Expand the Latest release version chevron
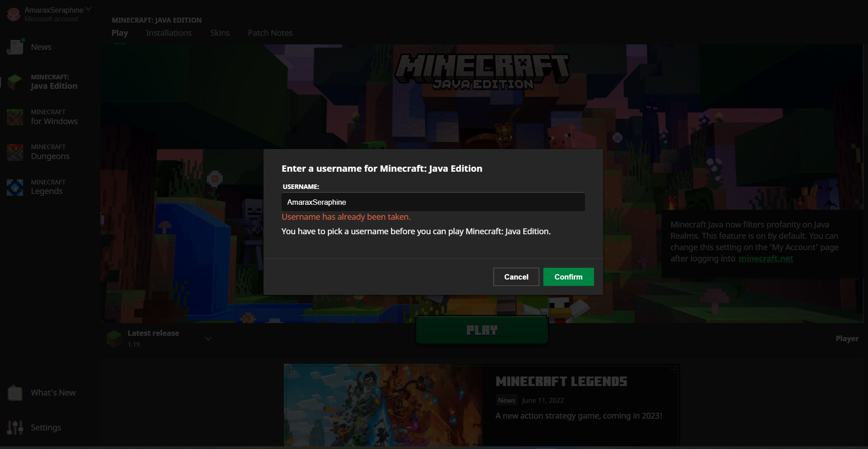868x449 pixels. coord(208,338)
